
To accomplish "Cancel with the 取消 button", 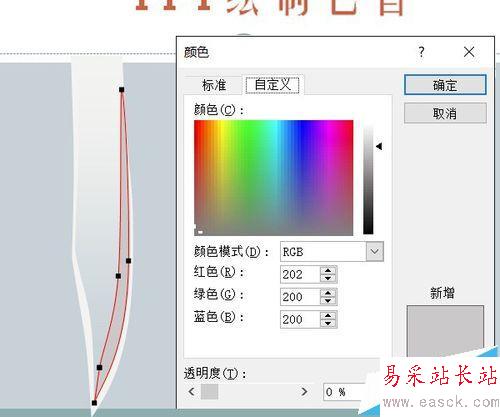I will click(445, 113).
